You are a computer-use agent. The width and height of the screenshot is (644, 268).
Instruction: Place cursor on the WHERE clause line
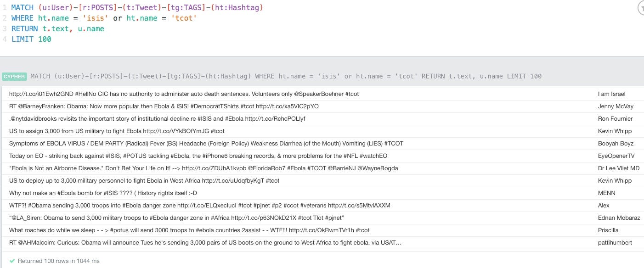point(104,18)
